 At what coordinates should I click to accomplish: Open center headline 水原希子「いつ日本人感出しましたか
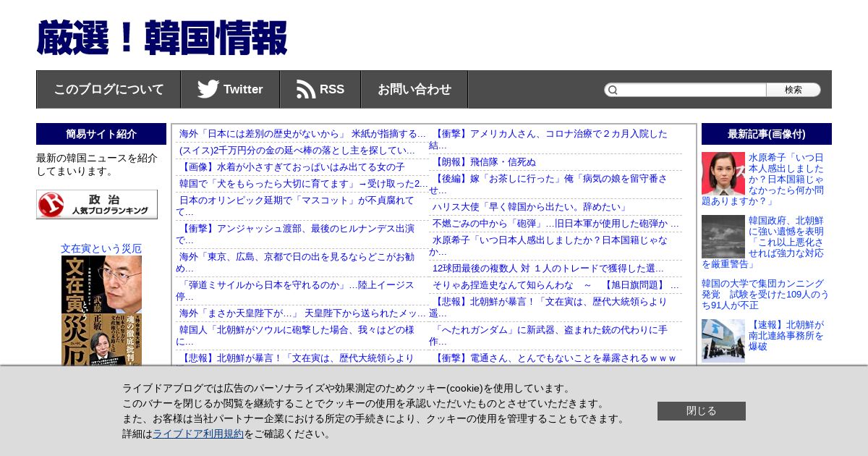point(548,246)
